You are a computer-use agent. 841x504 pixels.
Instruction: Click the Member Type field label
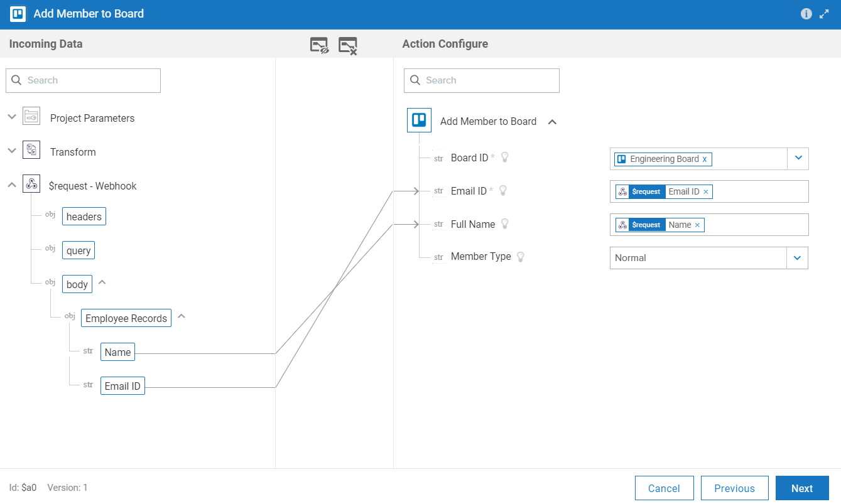[481, 256]
